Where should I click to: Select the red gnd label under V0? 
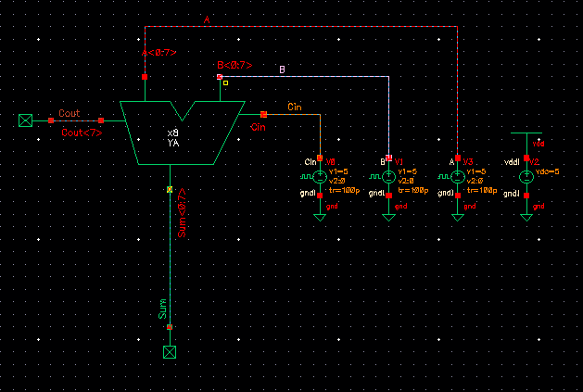[332, 207]
